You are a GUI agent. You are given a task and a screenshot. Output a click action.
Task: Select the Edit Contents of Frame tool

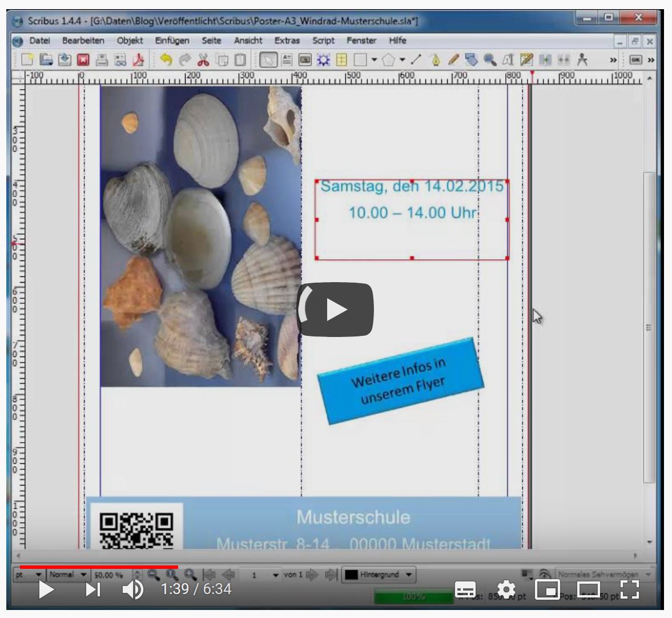508,59
